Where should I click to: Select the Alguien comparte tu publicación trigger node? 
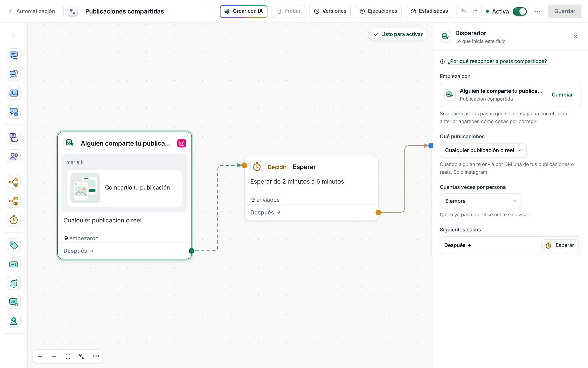[125, 195]
